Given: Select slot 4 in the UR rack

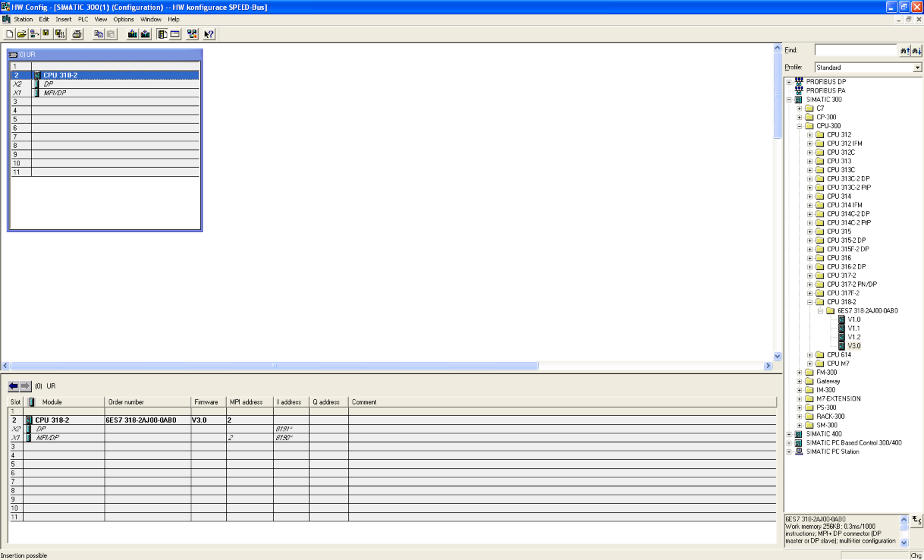Looking at the screenshot, I should [105, 110].
